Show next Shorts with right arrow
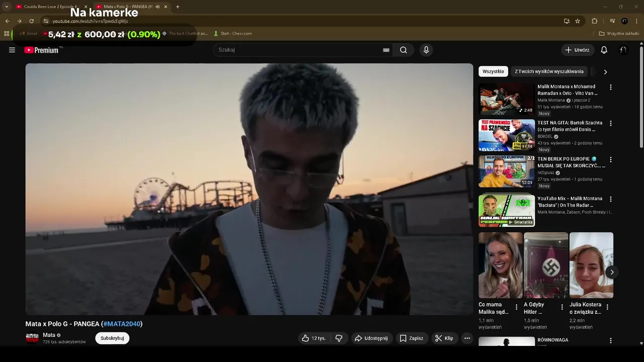 [x=612, y=272]
